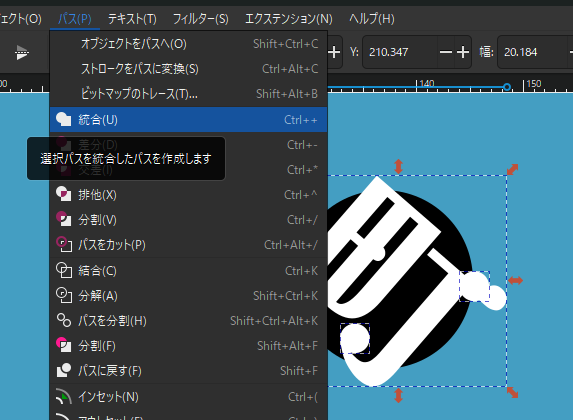The width and height of the screenshot is (573, 420).
Task: Select 結合(C) menu entry
Action: [189, 270]
